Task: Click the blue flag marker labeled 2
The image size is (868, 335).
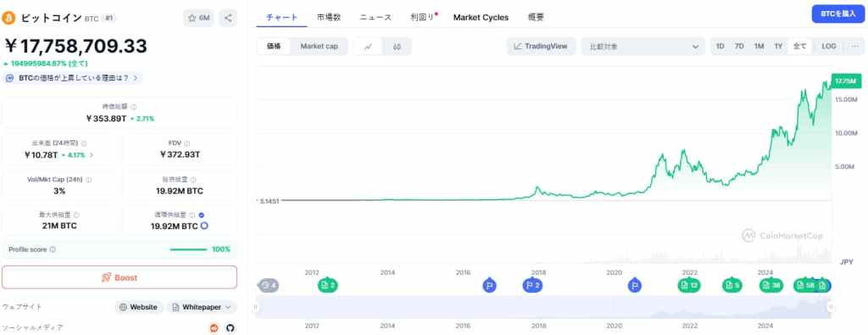Action: (x=532, y=285)
